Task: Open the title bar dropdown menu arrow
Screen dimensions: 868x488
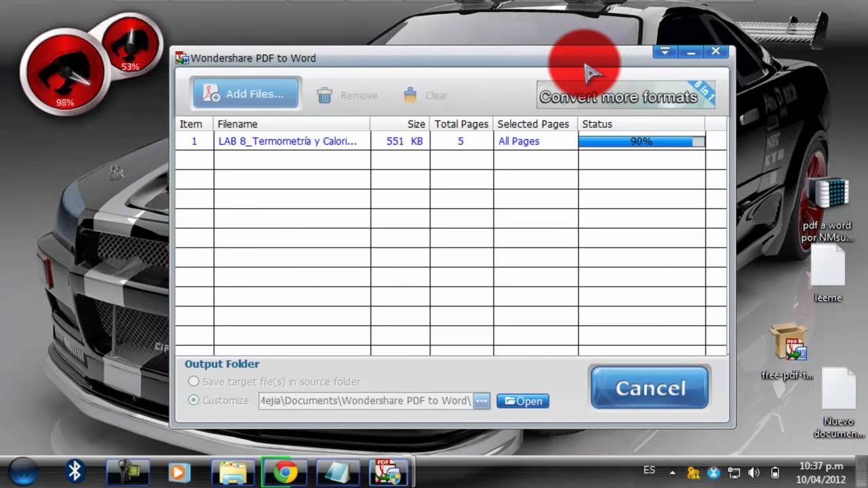Action: 665,52
